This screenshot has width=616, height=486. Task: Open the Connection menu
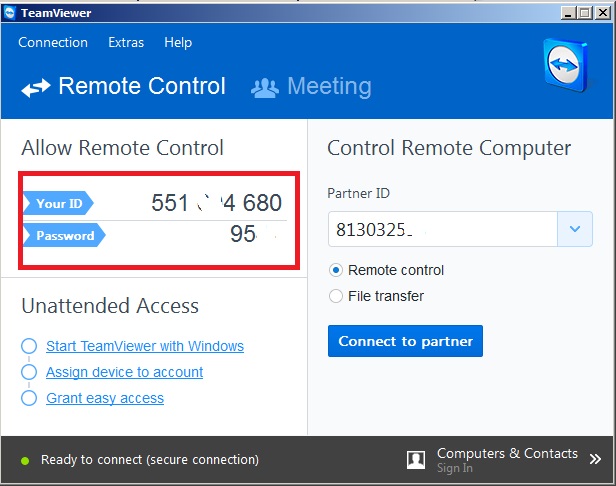point(53,42)
